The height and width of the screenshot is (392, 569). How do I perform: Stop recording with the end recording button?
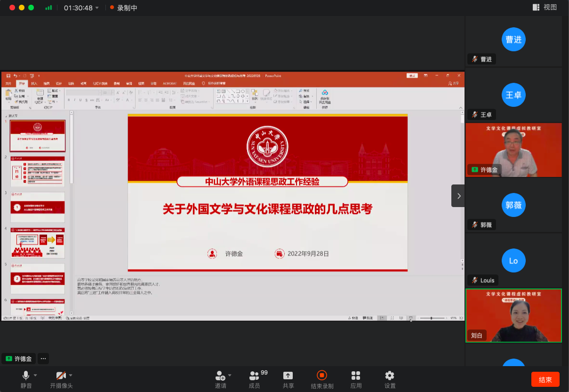tap(322, 375)
